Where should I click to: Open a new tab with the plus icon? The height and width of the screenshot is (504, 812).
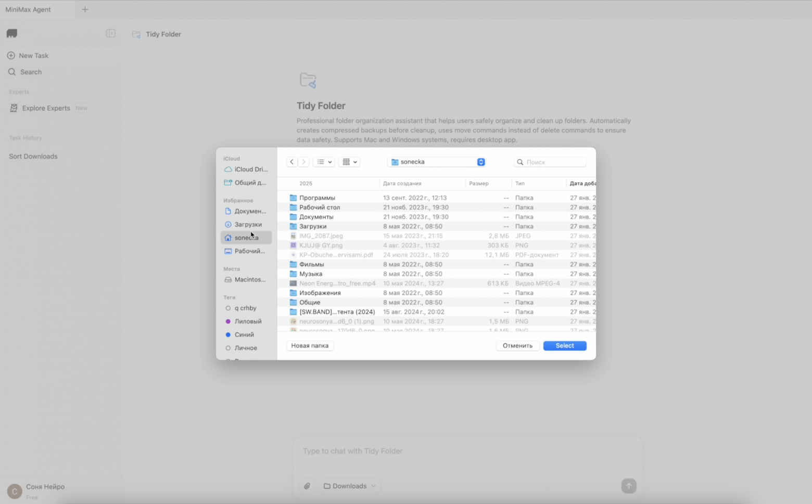pos(85,9)
